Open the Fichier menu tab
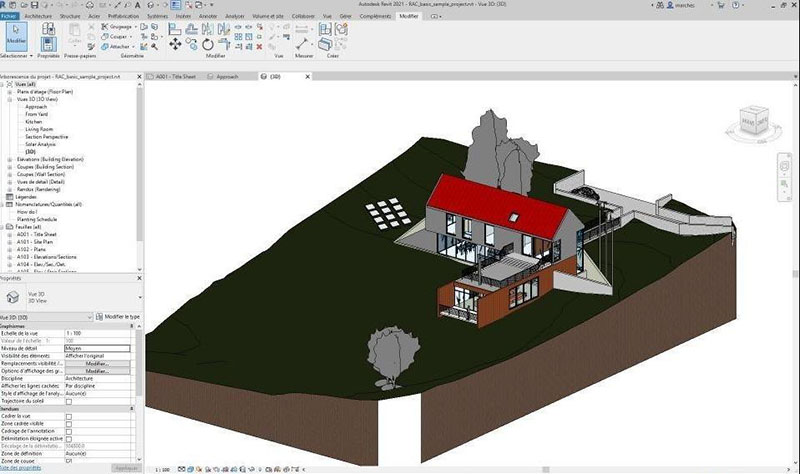800x474 pixels. [x=9, y=16]
